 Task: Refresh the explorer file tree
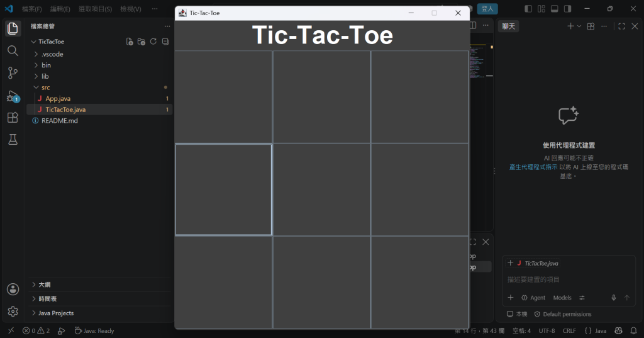click(x=153, y=42)
